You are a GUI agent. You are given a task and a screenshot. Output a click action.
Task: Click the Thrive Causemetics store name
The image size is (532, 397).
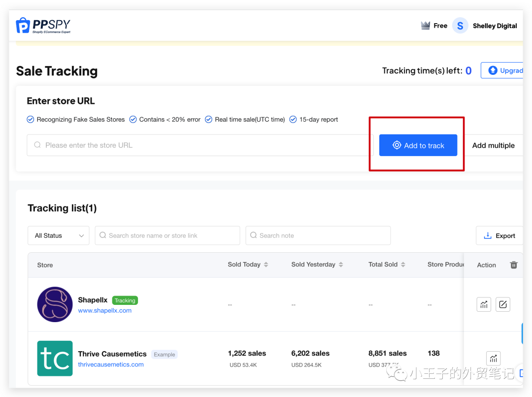click(112, 354)
